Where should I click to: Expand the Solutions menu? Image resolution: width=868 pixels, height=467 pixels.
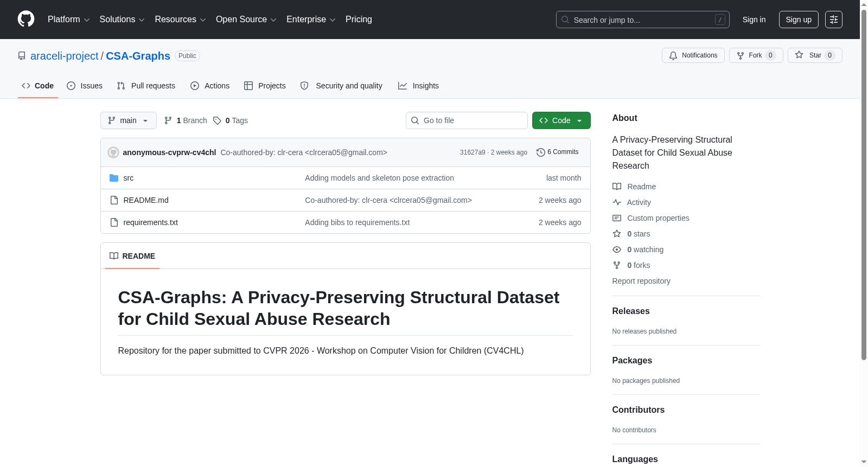pos(122,20)
